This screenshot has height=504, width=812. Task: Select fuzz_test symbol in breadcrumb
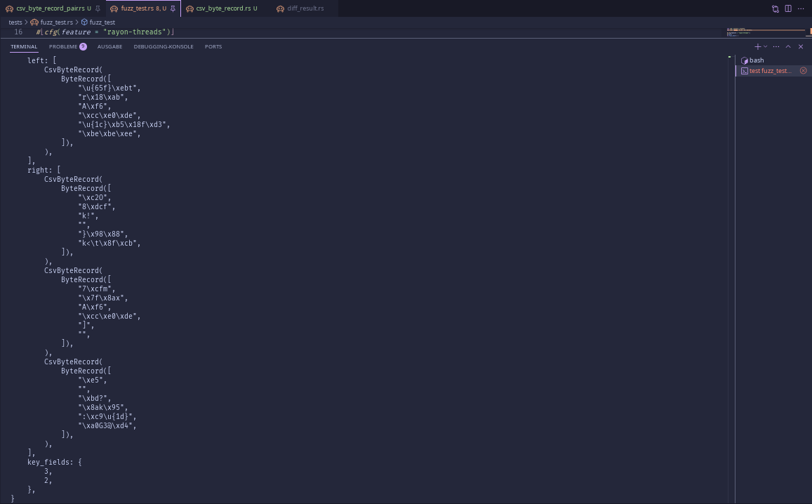point(102,22)
